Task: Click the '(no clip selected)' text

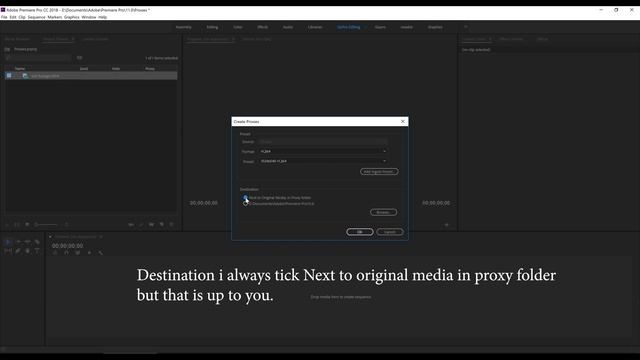Action: pos(476,50)
